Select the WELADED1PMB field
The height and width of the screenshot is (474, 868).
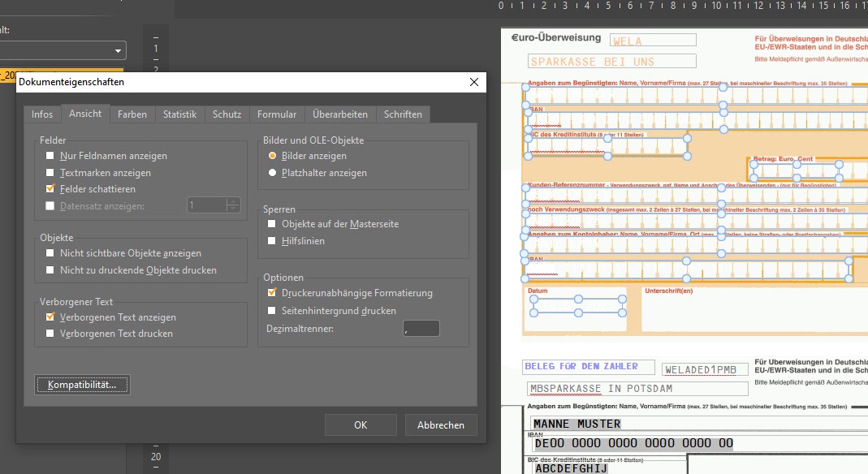coord(706,369)
